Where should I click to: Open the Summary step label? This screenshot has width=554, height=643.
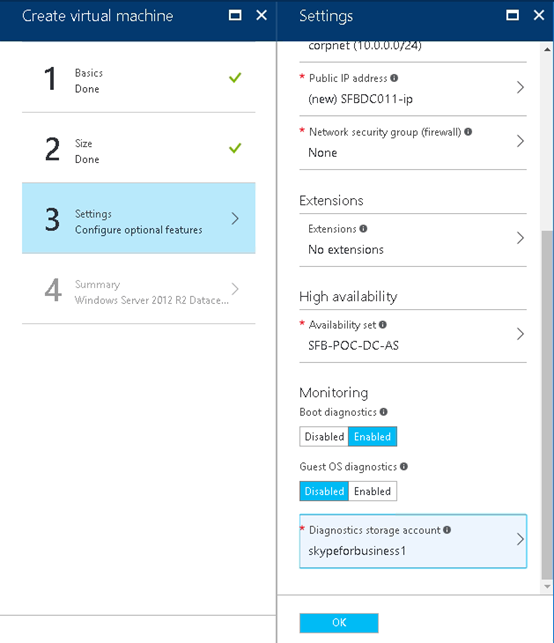point(97,284)
